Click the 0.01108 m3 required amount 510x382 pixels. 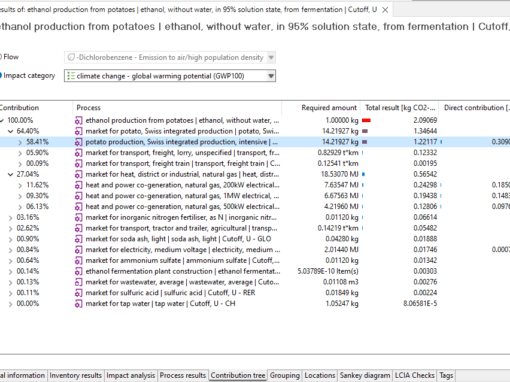[341, 282]
